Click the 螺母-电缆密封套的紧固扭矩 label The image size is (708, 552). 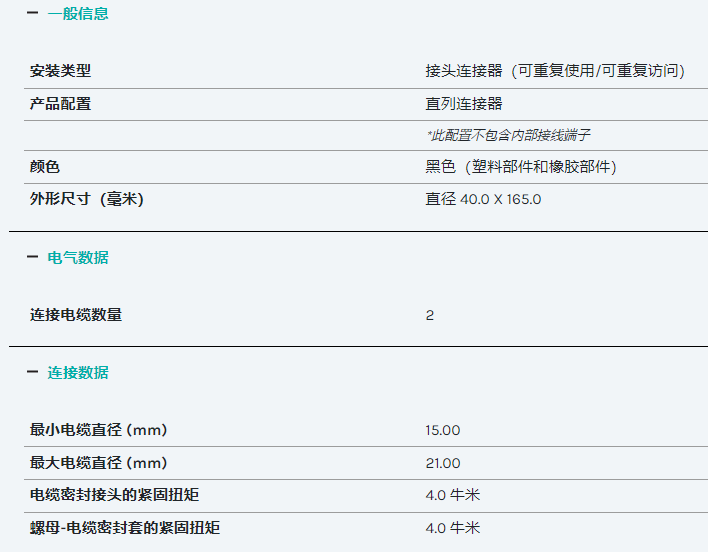click(x=125, y=528)
